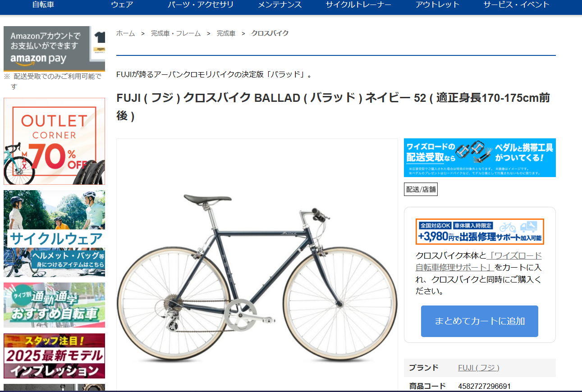Click the 完成車 breadcrumb link
582x392 pixels.
[x=226, y=33]
